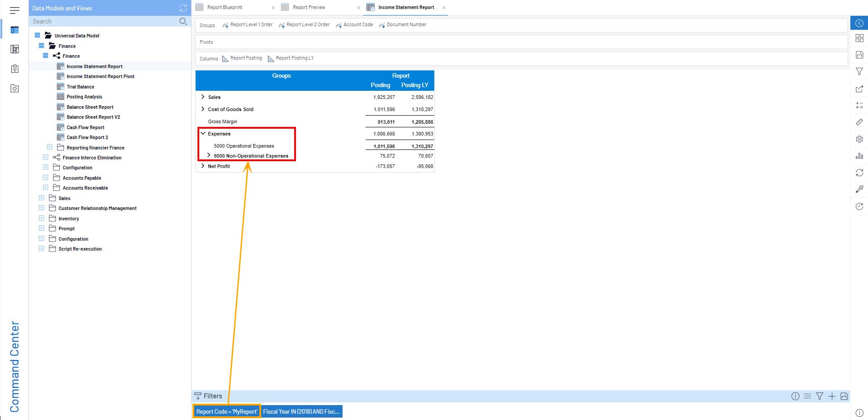Click the plus icon in Filters bar

831,396
